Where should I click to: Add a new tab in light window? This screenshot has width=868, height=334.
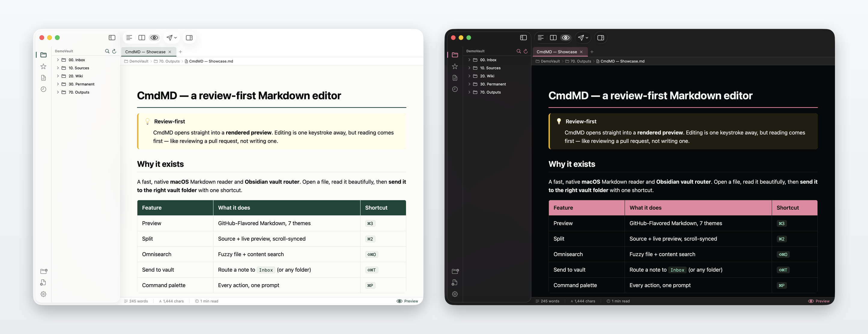click(x=181, y=52)
